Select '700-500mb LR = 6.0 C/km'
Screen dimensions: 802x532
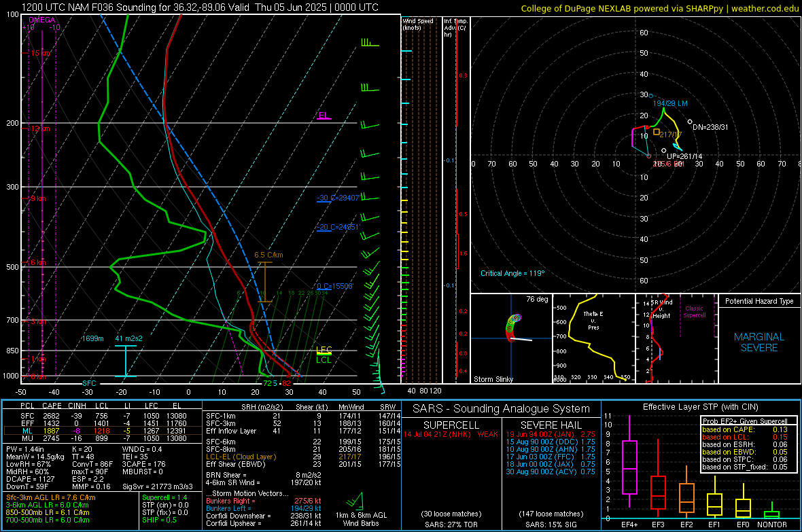coord(48,520)
